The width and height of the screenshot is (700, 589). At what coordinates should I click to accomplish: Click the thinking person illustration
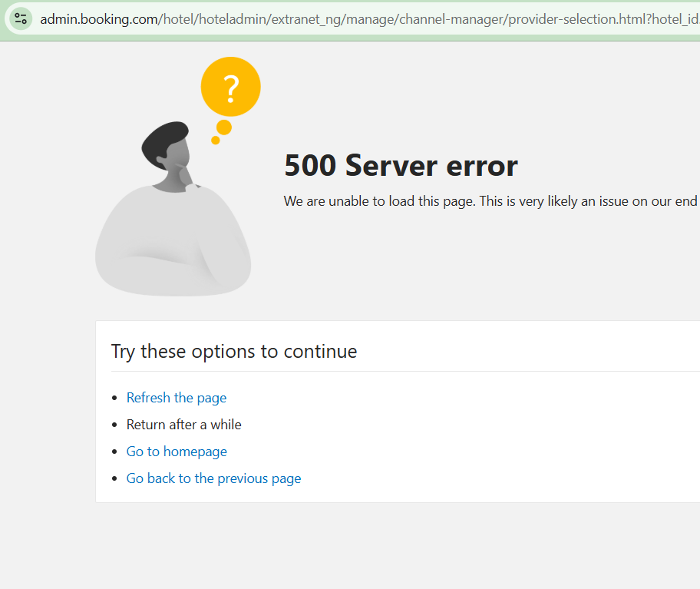point(173,209)
